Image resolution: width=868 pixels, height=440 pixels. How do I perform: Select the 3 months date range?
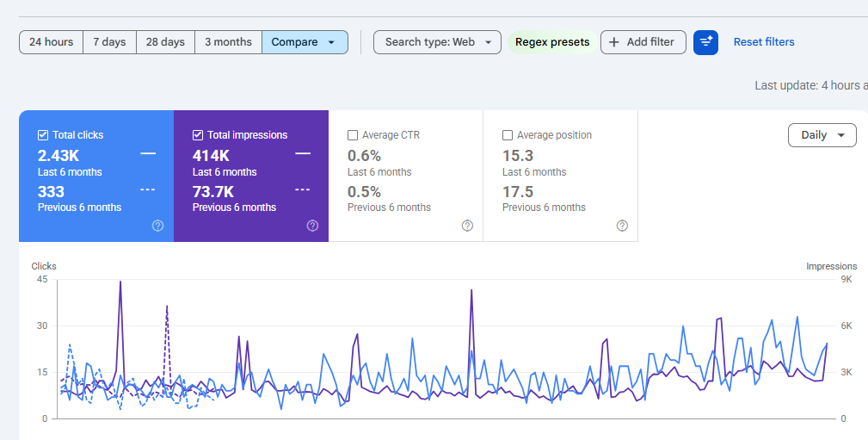coord(228,42)
